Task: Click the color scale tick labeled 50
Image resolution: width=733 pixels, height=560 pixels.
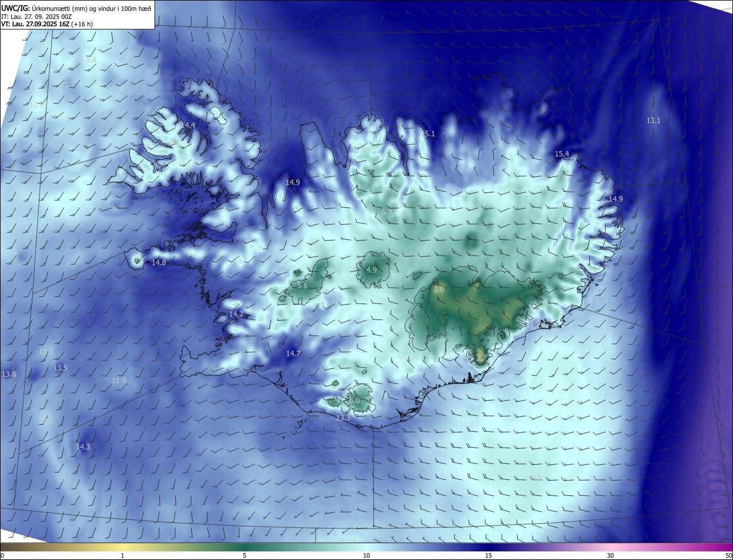Action: 728,555
